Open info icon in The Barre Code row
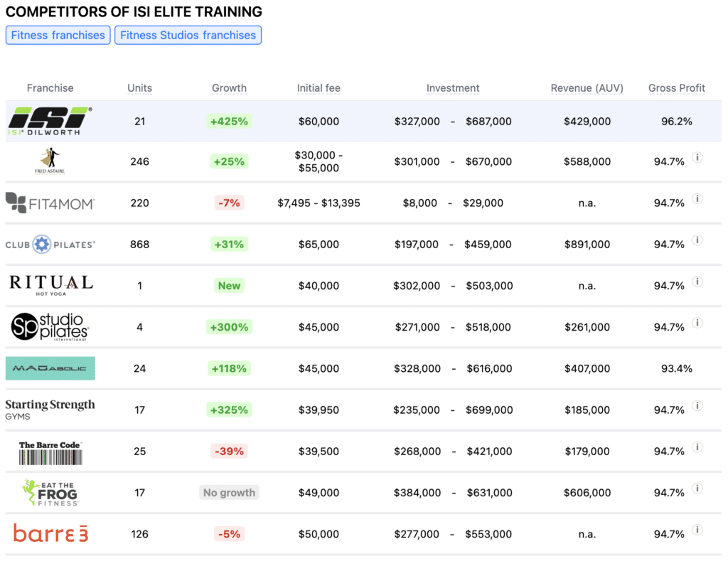 [x=697, y=447]
